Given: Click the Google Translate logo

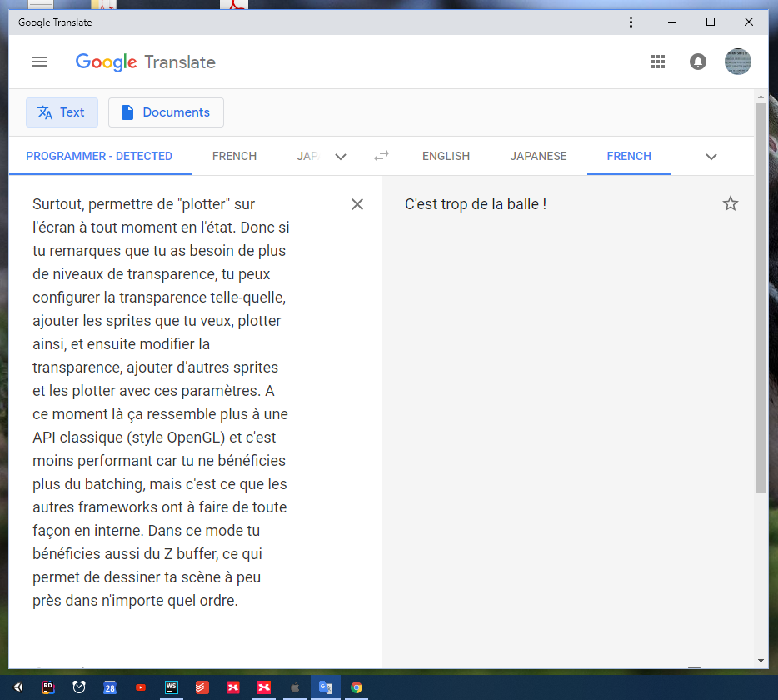Looking at the screenshot, I should [145, 62].
